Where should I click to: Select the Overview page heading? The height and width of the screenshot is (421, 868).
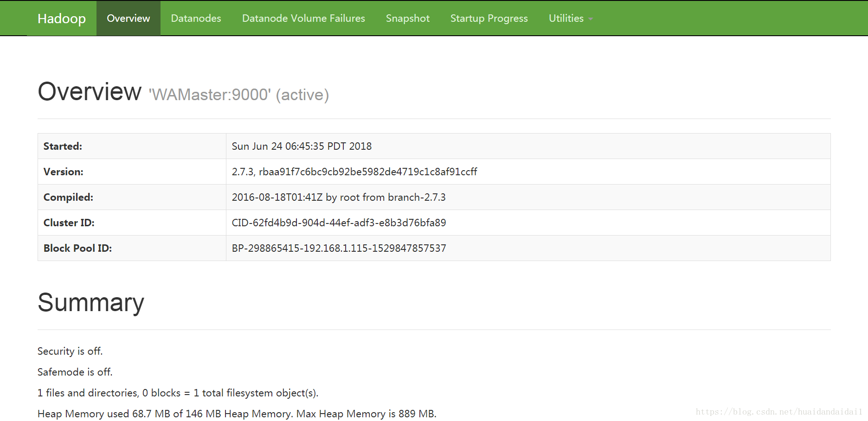click(90, 91)
